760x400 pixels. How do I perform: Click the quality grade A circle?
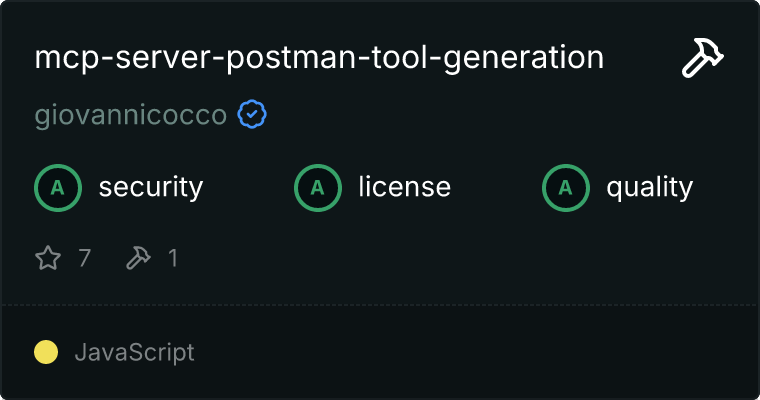coord(566,188)
